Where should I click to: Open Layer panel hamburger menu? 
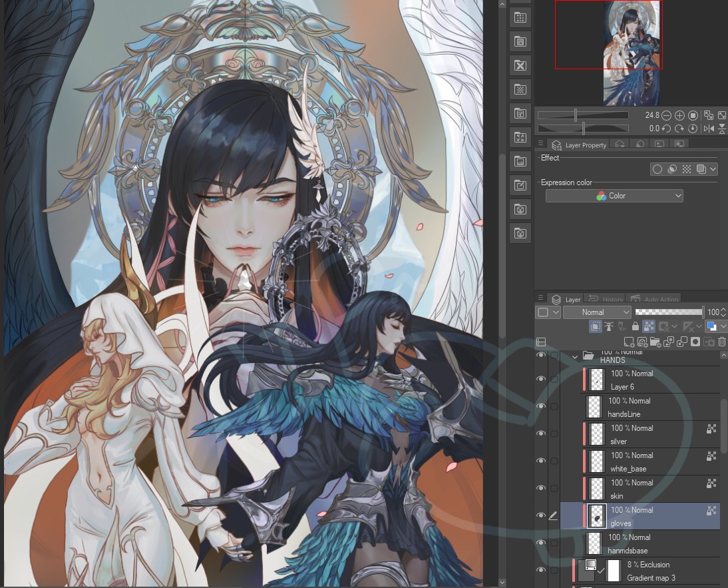coord(540,297)
